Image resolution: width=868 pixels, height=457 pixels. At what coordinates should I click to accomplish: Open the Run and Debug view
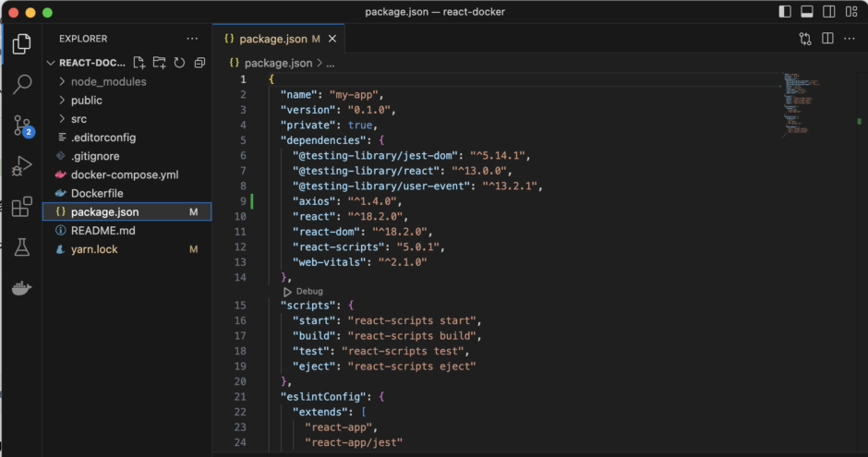(22, 167)
